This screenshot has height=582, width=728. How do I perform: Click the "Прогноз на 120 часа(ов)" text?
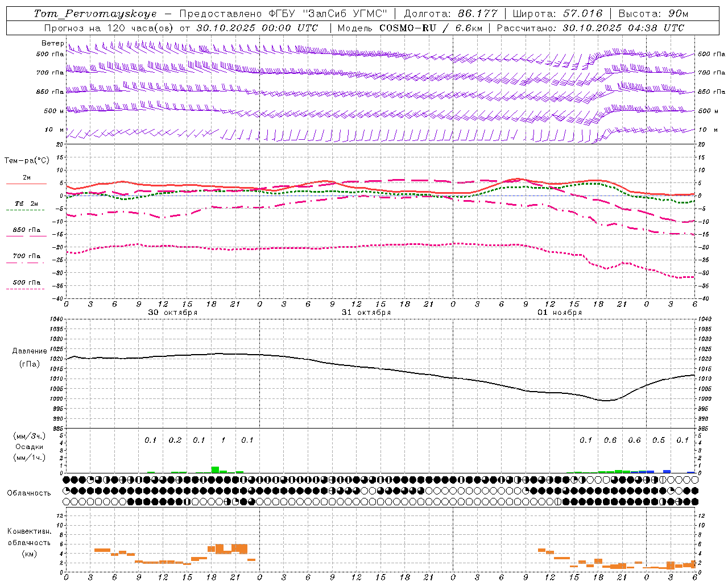point(109,28)
